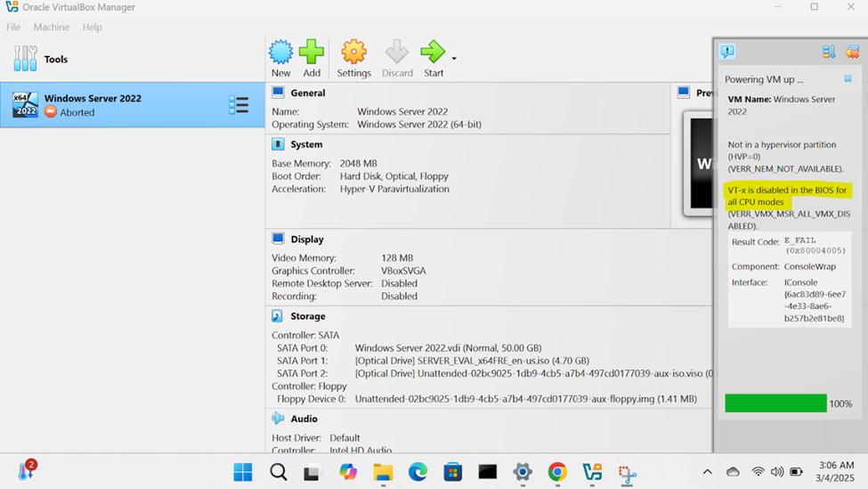The image size is (868, 489).
Task: Open the Snipping Tool taskbar icon
Action: 628,474
